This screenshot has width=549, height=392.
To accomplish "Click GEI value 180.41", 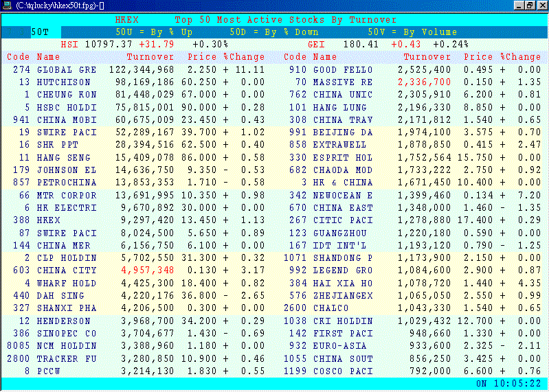I will click(x=361, y=45).
